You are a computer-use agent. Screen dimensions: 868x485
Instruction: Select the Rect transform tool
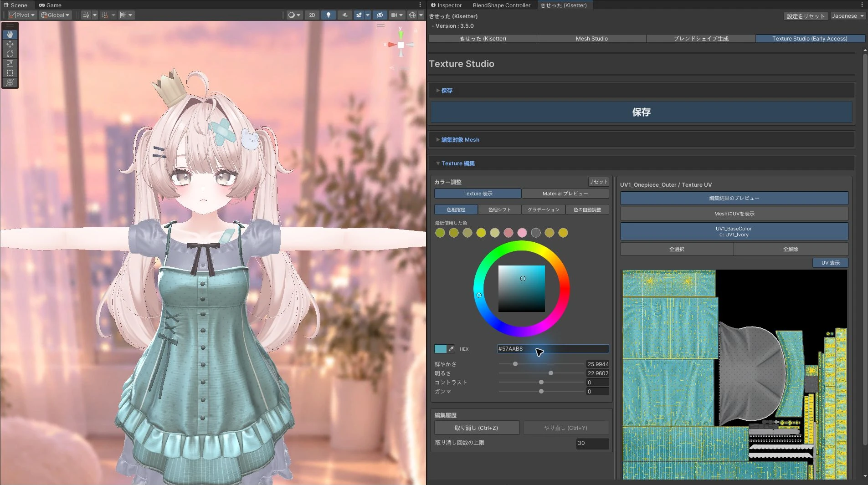coord(10,73)
